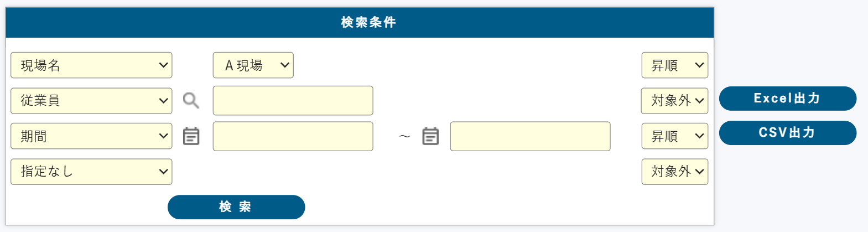This screenshot has height=232, width=868.
Task: Change 昇順 sort order on 現場名 row
Action: (x=675, y=65)
